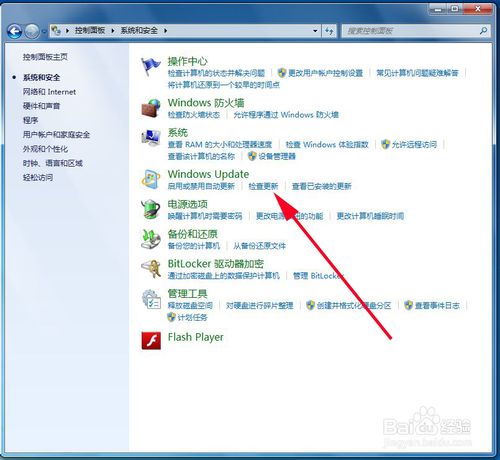500x460 pixels.
Task: Click the Backup and Restore drive icon
Action: coord(151,239)
